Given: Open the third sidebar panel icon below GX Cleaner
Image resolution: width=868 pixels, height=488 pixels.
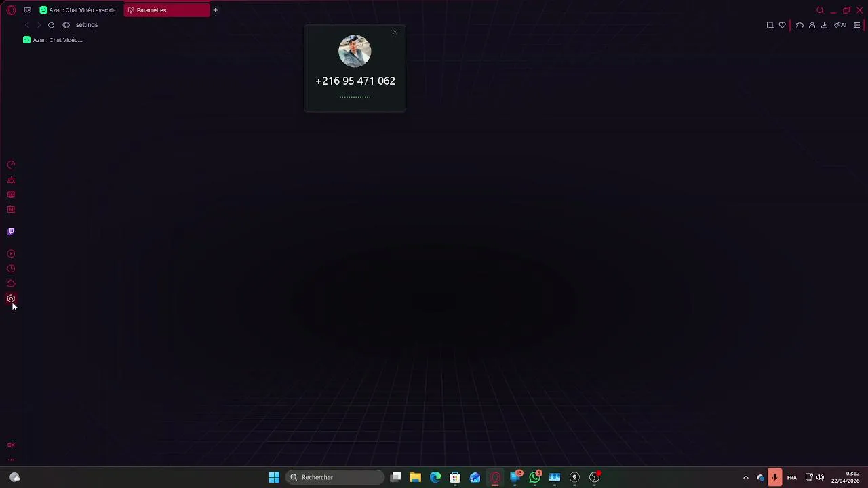Looking at the screenshot, I should pos(11,195).
